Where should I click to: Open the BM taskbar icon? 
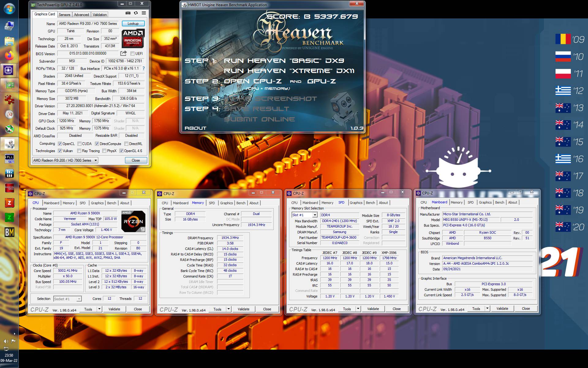[9, 232]
